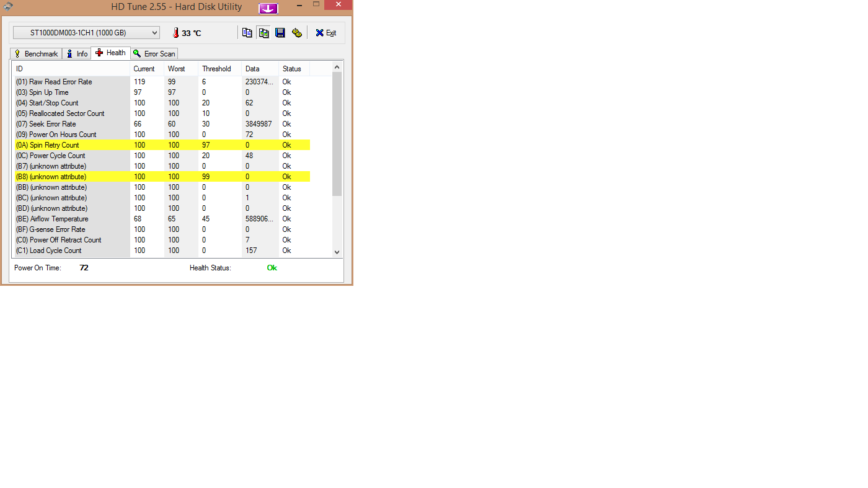Select the highlighted (B8) unknown attribute row

[161, 177]
